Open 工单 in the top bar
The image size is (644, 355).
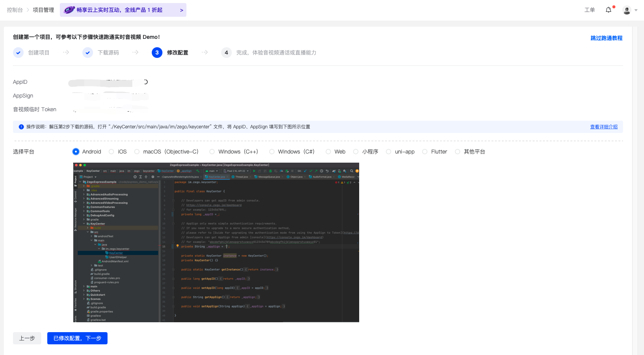[589, 10]
